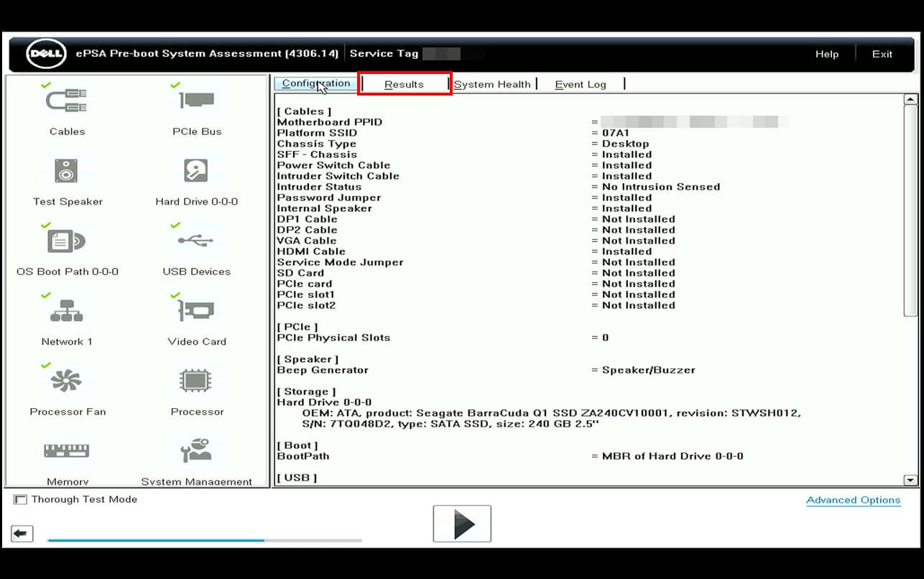Click the ePSA Pre-boot System Assessment title
The height and width of the screenshot is (579, 924).
pyautogui.click(x=207, y=54)
